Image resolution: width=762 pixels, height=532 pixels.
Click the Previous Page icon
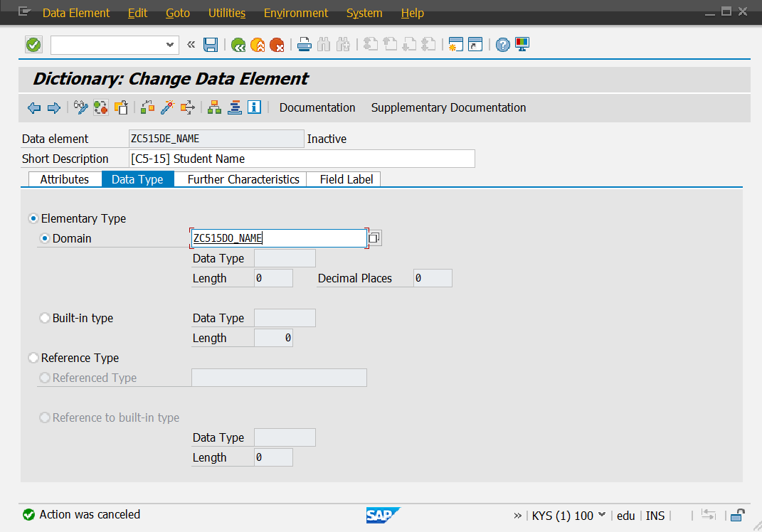390,46
